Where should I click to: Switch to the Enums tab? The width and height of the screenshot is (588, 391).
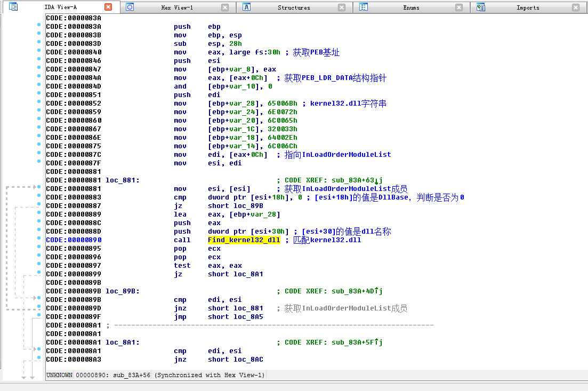coord(411,7)
